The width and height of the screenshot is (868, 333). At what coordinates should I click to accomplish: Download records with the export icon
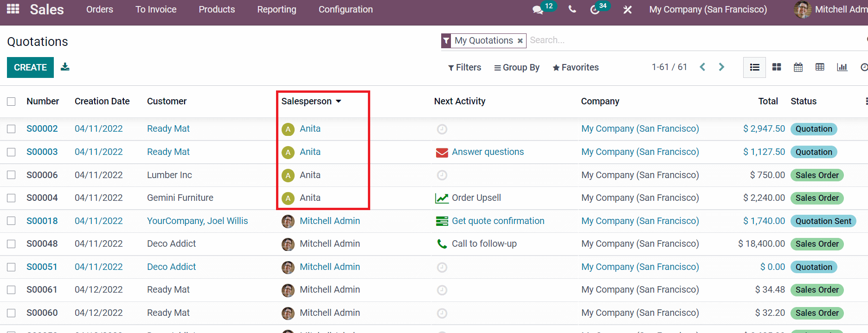click(x=65, y=67)
